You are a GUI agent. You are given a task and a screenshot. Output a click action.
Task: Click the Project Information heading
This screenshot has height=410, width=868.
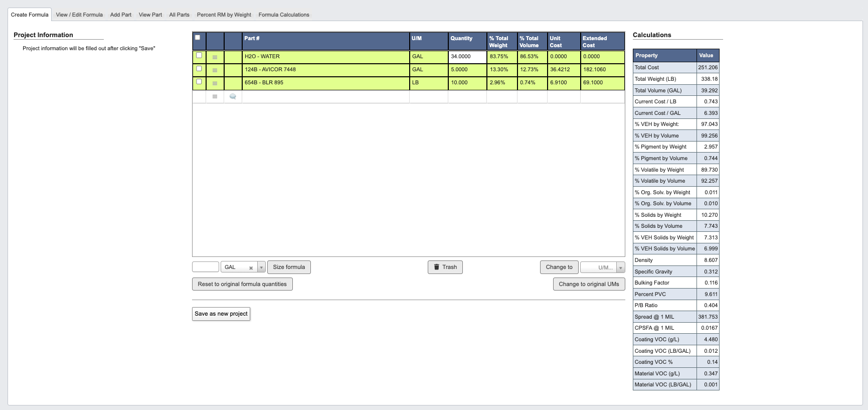[43, 35]
